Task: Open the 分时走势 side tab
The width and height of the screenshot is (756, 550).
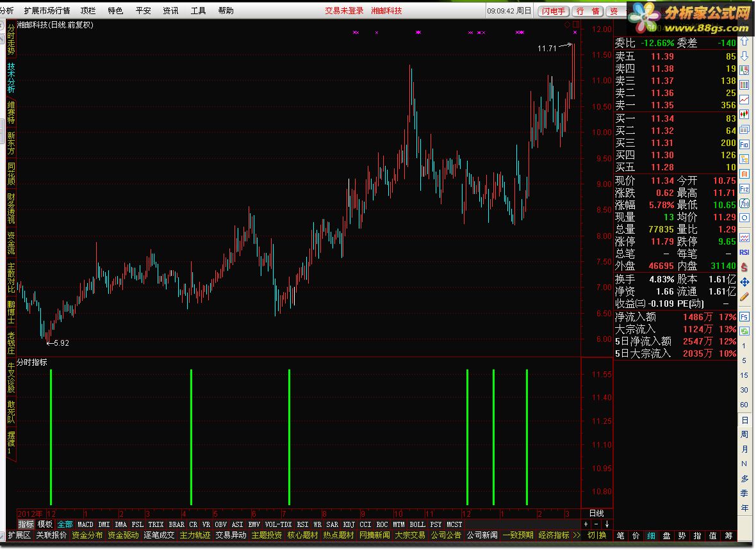Action: point(11,40)
